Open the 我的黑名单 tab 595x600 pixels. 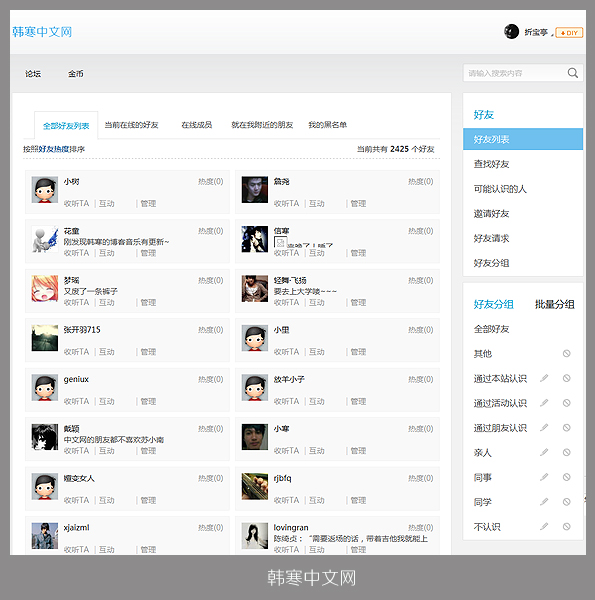click(x=328, y=125)
